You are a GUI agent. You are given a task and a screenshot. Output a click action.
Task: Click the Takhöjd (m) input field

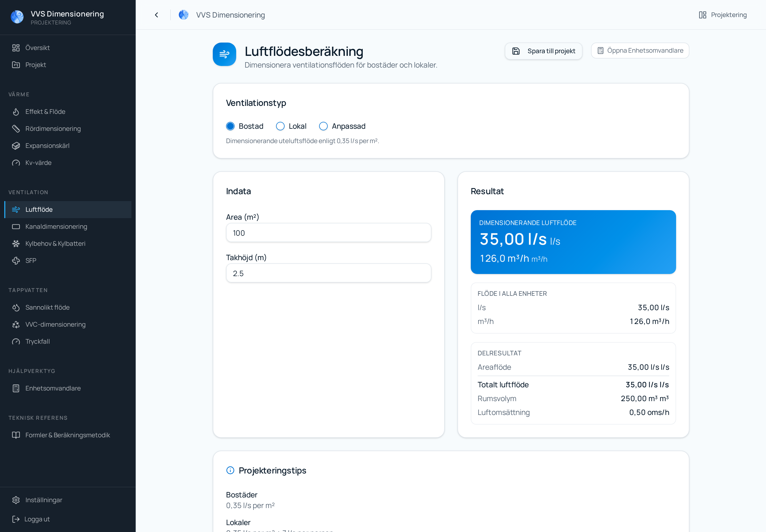(x=328, y=273)
